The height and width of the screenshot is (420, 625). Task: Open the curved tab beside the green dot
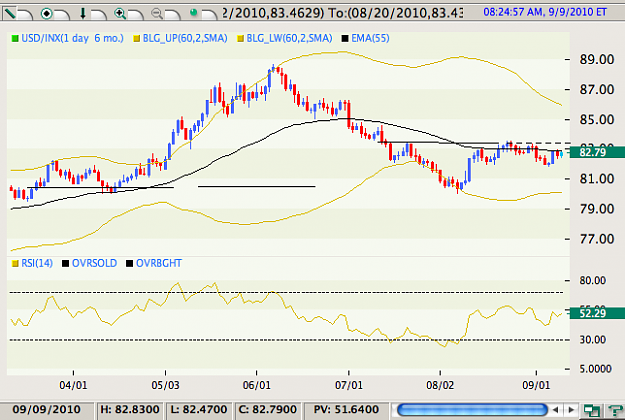click(209, 15)
